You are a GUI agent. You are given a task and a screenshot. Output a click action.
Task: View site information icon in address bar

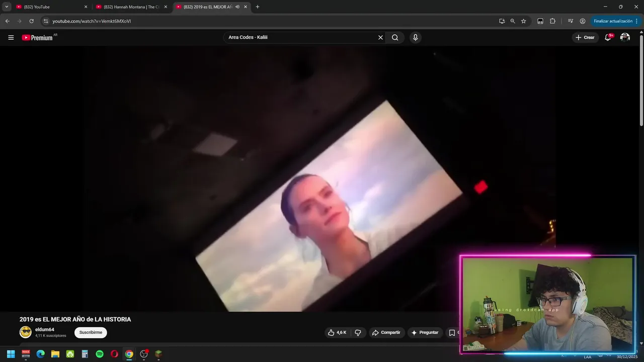[x=46, y=21]
